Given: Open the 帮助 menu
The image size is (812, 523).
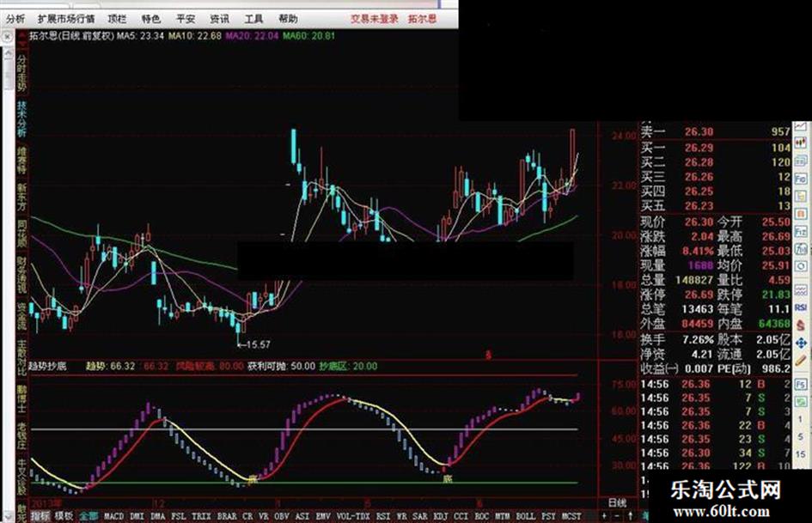Looking at the screenshot, I should coord(288,19).
